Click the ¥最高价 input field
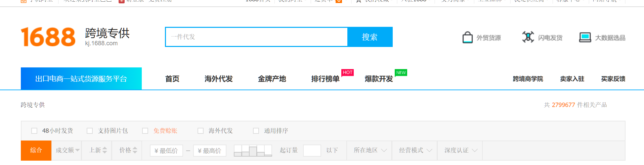The height and width of the screenshot is (165, 644). click(210, 151)
